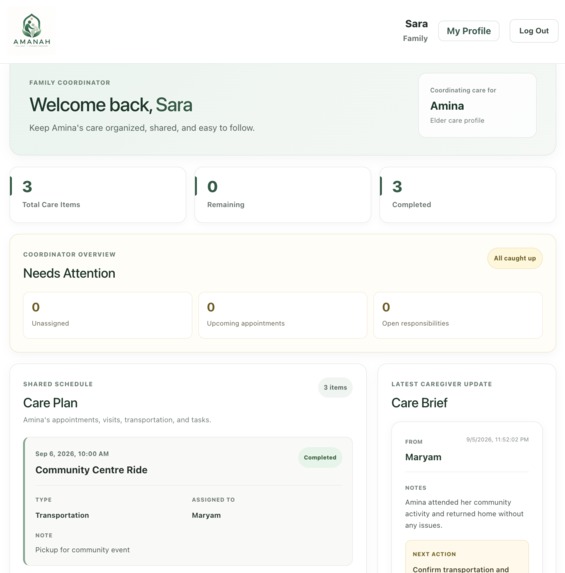The width and height of the screenshot is (565, 573).
Task: Click the SHARED SCHEDULE label
Action: (x=58, y=384)
